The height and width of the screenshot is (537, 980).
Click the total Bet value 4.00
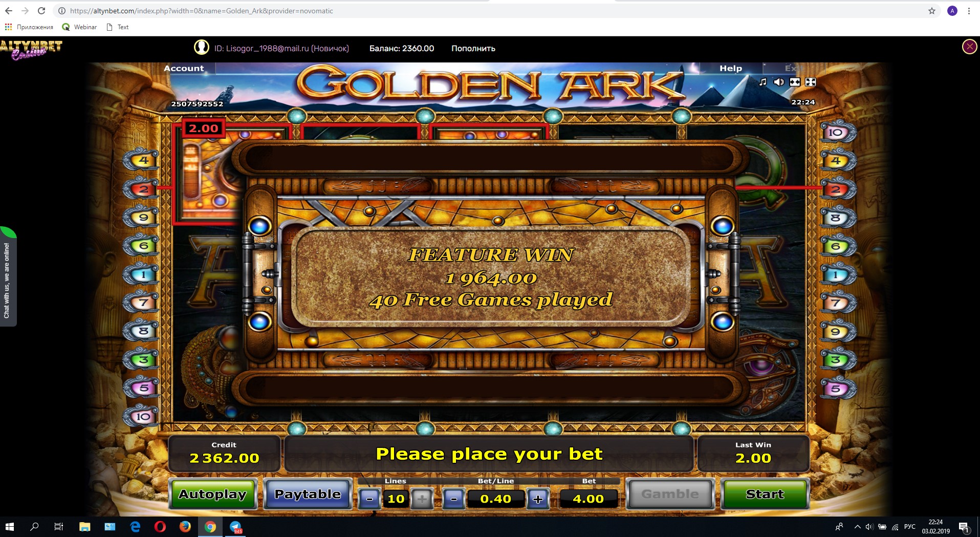tap(588, 499)
